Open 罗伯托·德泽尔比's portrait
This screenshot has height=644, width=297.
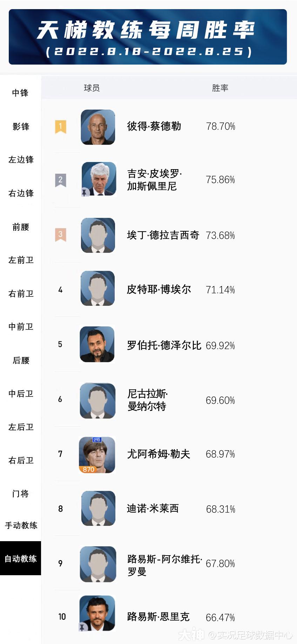[97, 345]
